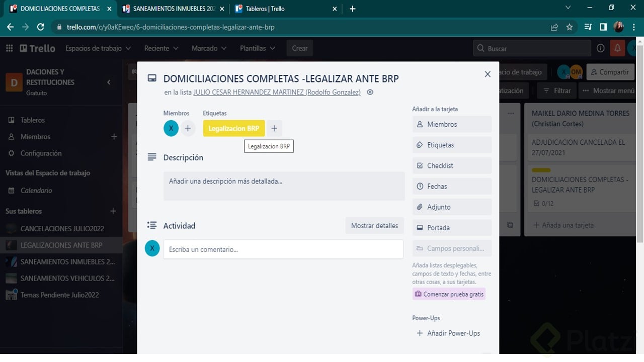The image size is (644, 362).
Task: Bookmark this page with the star icon
Action: pyautogui.click(x=570, y=27)
